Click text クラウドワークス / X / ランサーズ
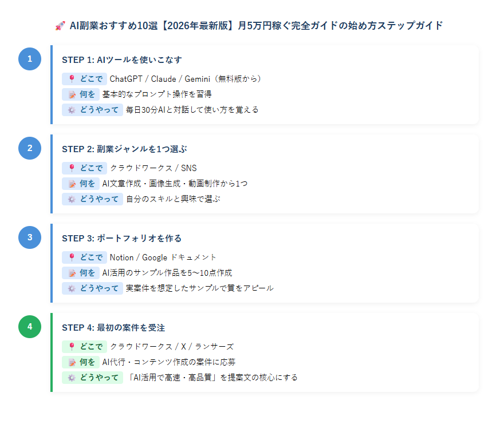The height and width of the screenshot is (448, 504). (x=172, y=347)
